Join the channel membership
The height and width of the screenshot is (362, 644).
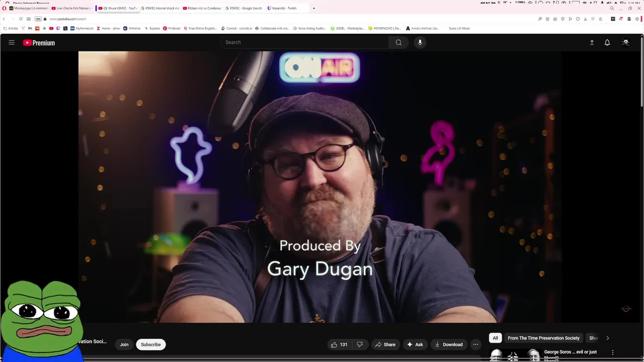124,344
